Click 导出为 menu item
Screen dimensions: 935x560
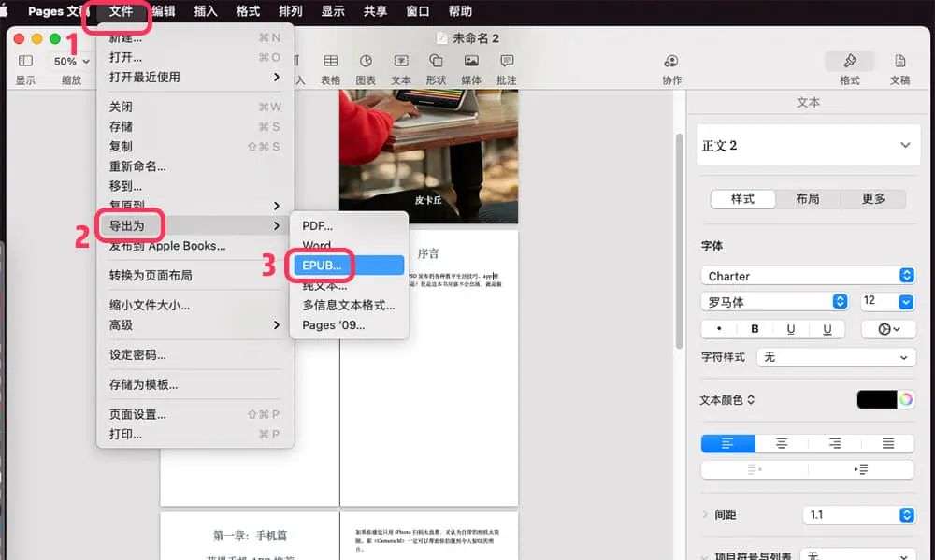tap(194, 225)
